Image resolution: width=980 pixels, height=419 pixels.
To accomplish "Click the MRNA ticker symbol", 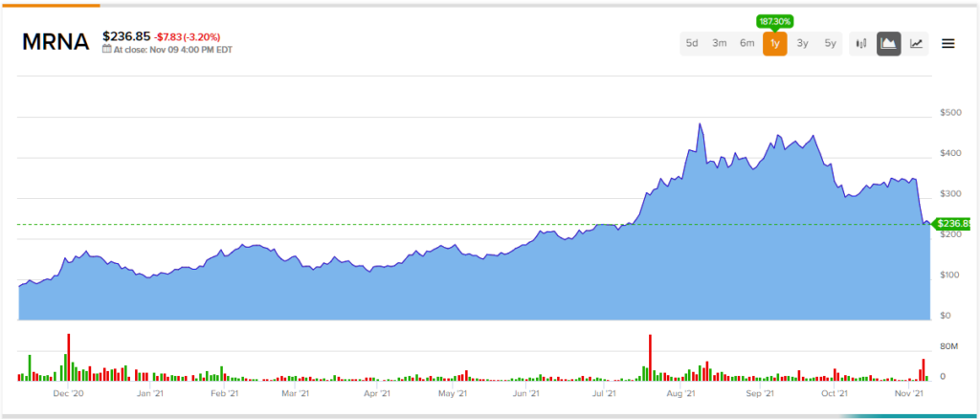I will (56, 42).
